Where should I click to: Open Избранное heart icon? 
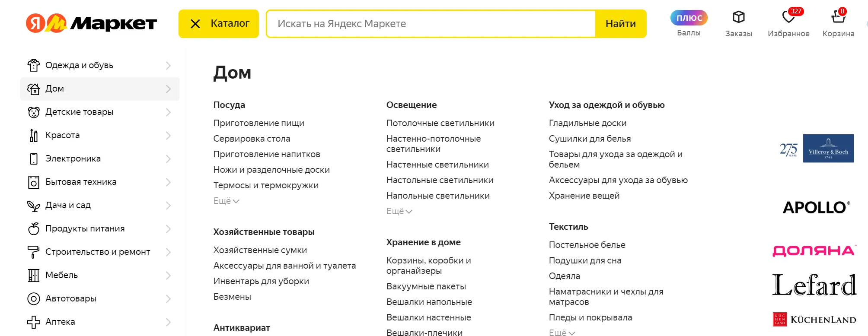(x=788, y=18)
